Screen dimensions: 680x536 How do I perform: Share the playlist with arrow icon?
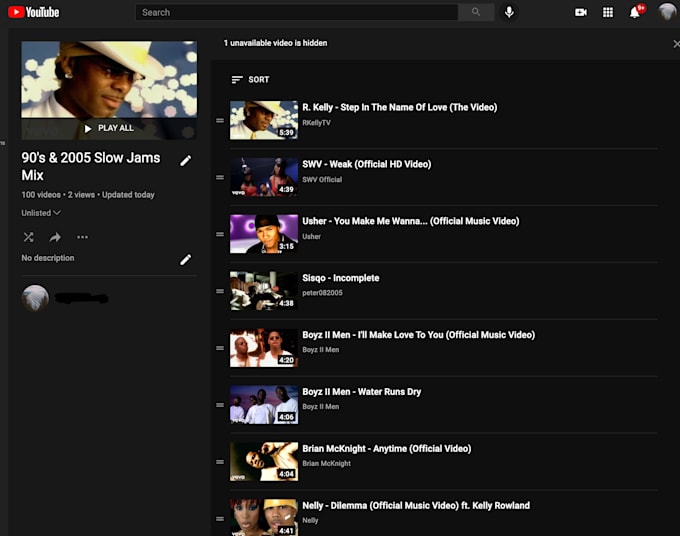tap(55, 237)
